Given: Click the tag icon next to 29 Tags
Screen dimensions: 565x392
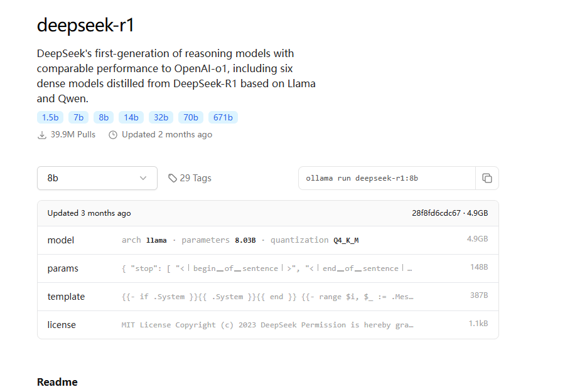Looking at the screenshot, I should [172, 177].
